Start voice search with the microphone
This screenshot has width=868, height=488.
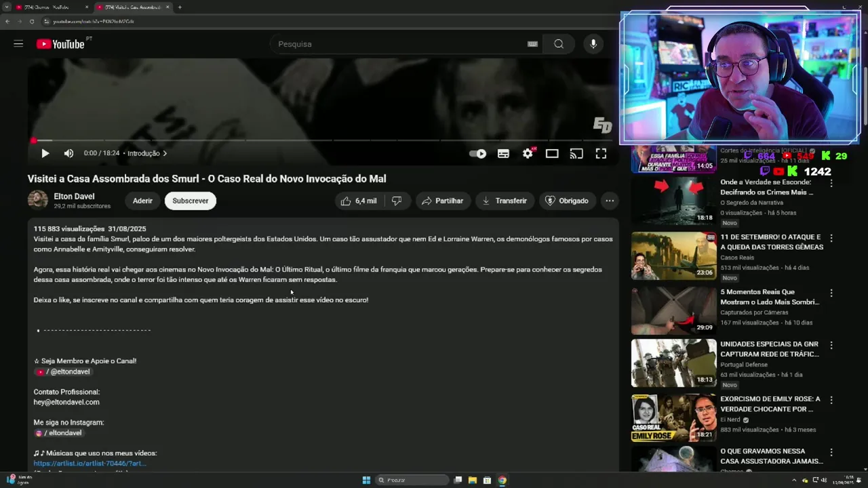click(593, 44)
